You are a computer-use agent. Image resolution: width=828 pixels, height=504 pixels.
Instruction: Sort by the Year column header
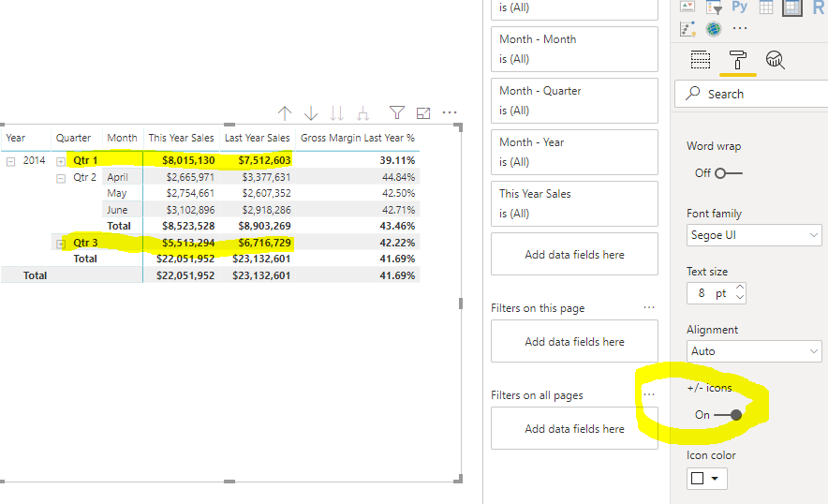(15, 138)
